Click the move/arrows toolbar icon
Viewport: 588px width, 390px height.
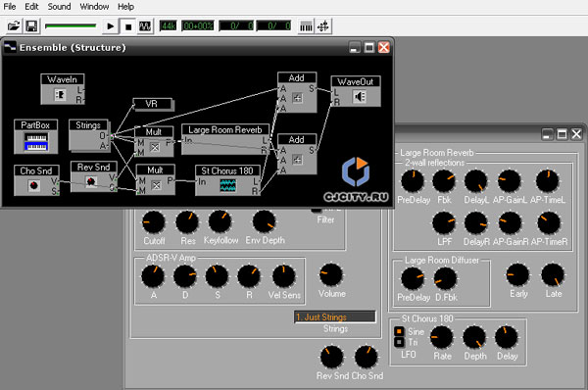click(x=323, y=26)
